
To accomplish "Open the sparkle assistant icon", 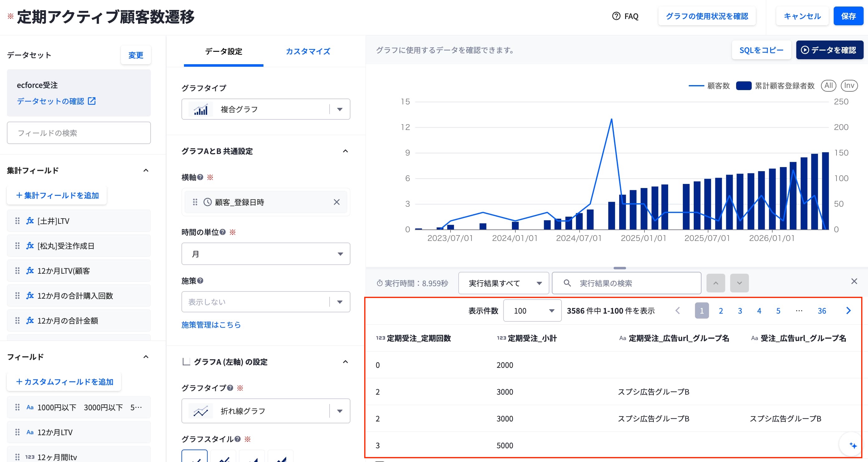I will tap(852, 445).
